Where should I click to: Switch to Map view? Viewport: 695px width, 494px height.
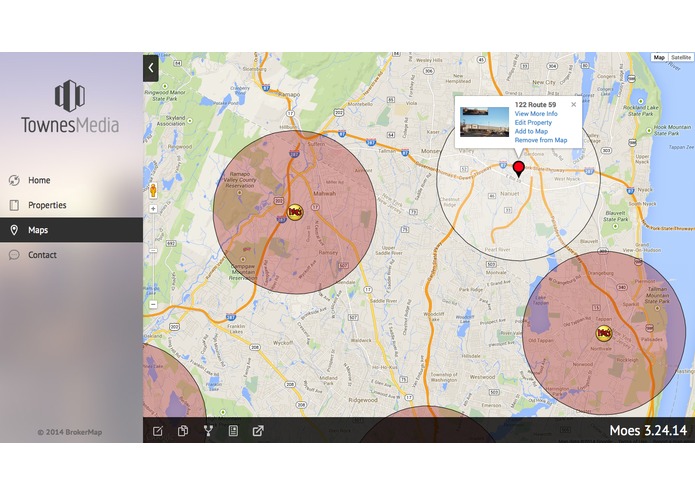pos(659,58)
